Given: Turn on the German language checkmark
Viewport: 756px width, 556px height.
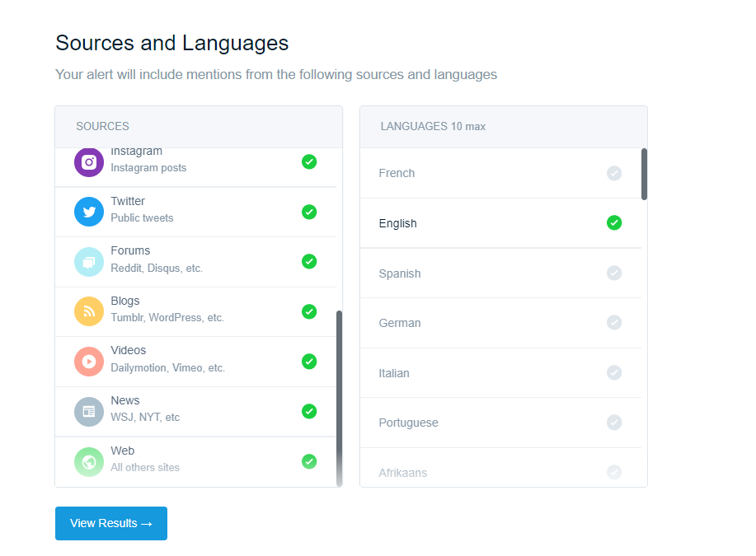Looking at the screenshot, I should [614, 322].
